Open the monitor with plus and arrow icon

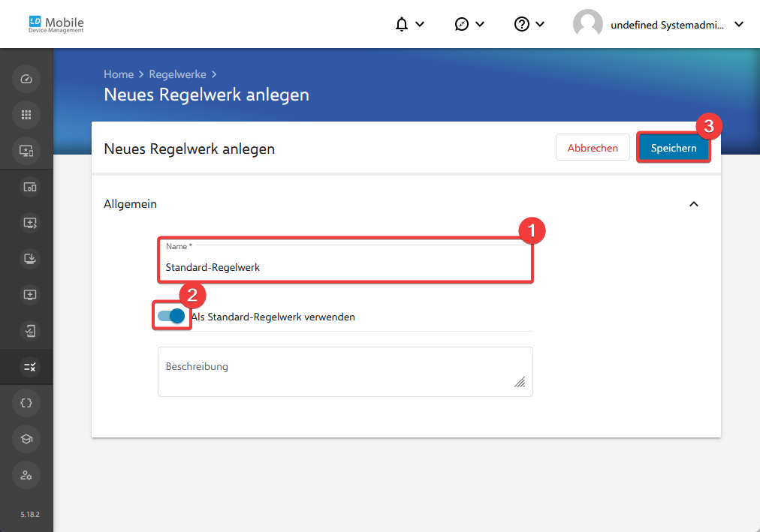pyautogui.click(x=30, y=223)
